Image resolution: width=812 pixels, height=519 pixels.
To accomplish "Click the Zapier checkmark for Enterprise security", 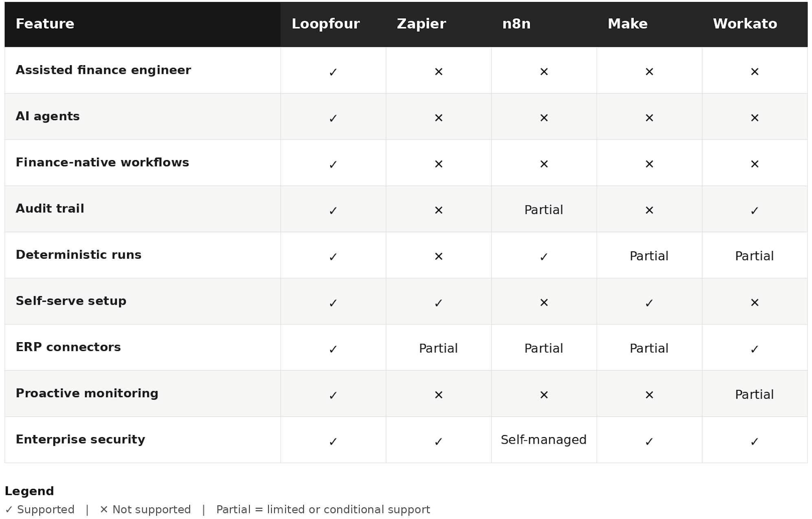I will click(439, 441).
